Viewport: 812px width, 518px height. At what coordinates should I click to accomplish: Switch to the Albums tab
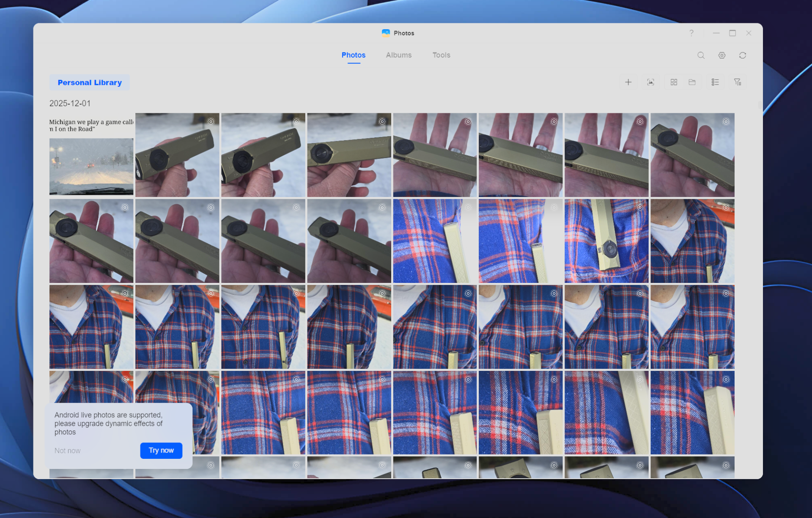(398, 55)
